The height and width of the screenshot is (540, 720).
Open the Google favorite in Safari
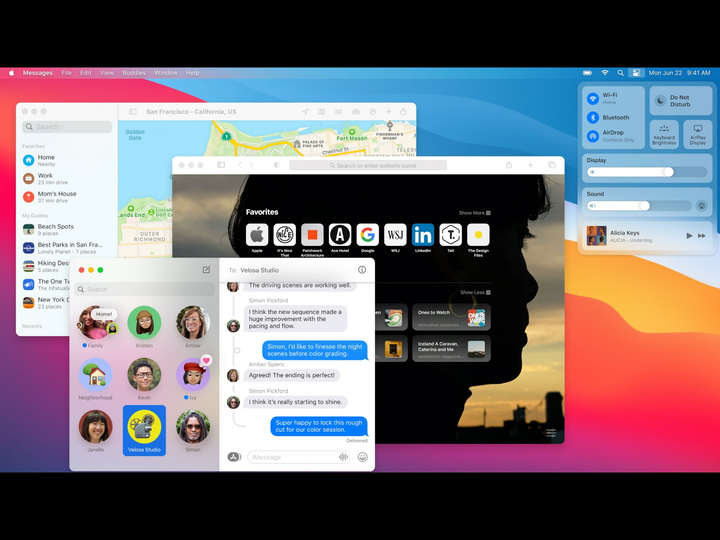tap(367, 235)
